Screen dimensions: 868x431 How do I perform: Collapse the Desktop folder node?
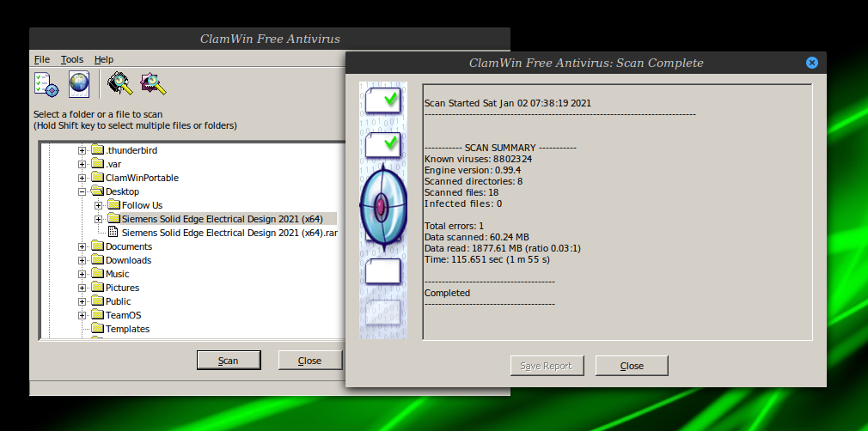click(x=82, y=191)
